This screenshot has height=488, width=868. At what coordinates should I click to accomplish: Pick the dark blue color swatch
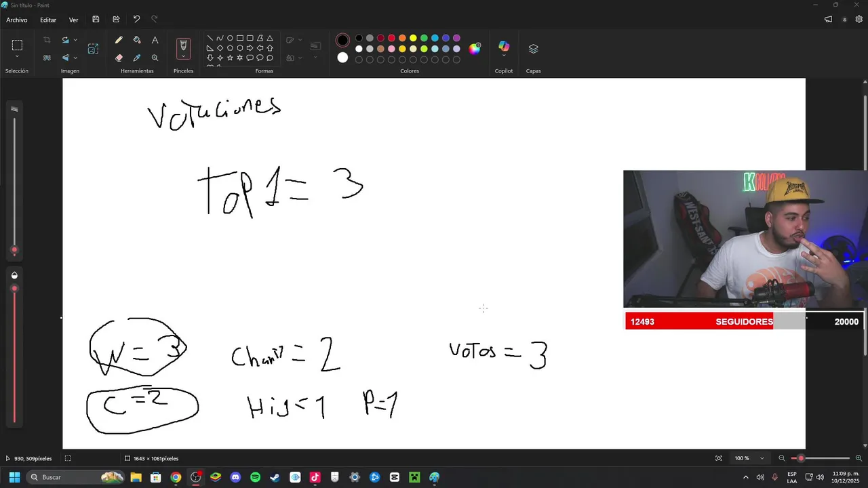[x=446, y=38]
